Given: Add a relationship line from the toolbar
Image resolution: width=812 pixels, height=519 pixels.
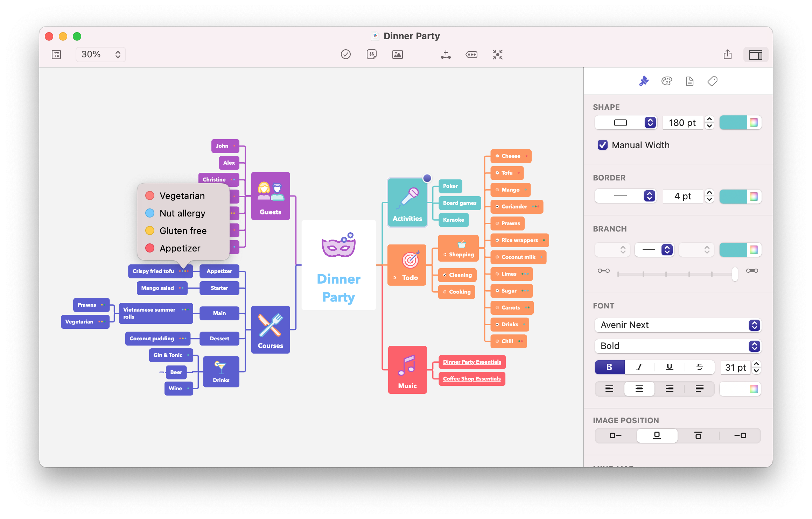Looking at the screenshot, I should 446,54.
